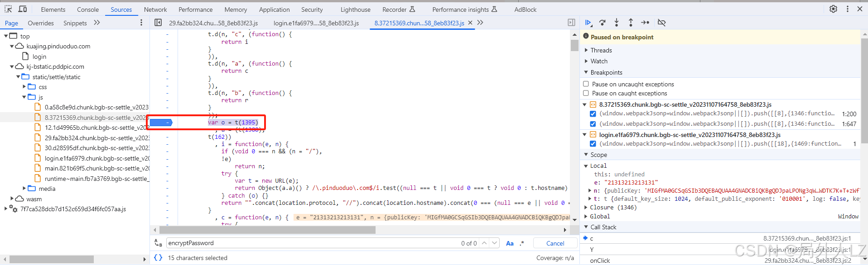This screenshot has width=868, height=265.
Task: Click the code editor horizontal scrollbar
Action: click(x=267, y=230)
